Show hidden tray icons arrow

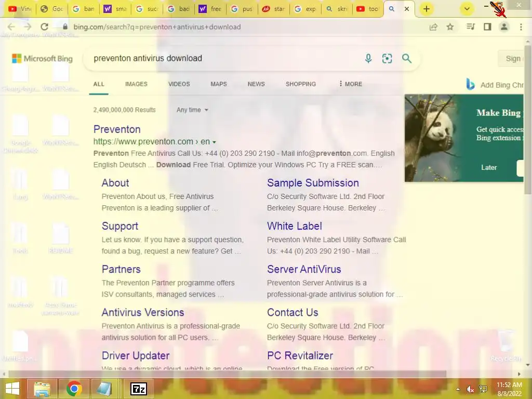point(458,389)
